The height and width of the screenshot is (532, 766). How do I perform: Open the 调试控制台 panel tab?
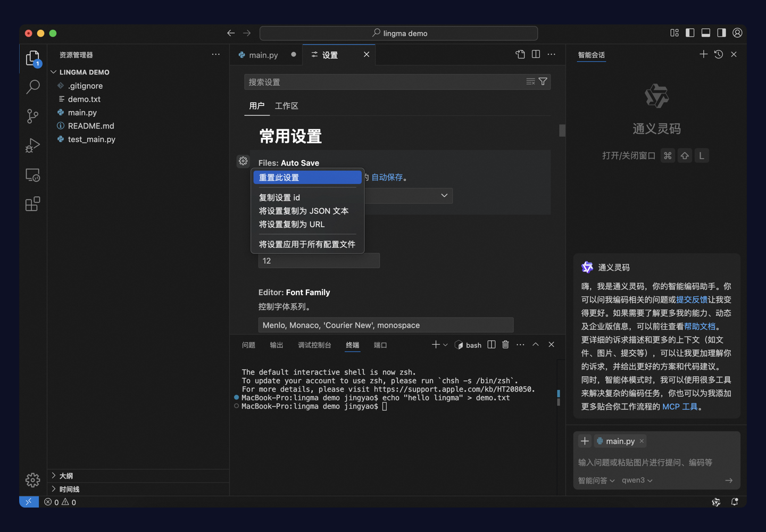click(x=314, y=345)
